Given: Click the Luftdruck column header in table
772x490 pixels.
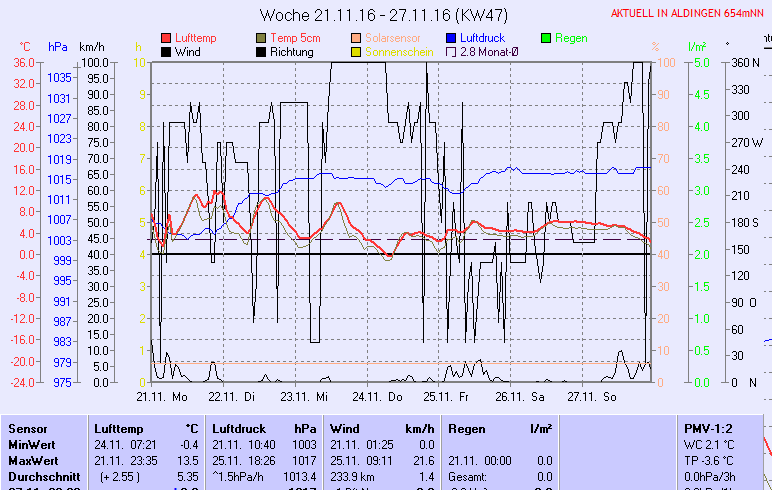Looking at the screenshot, I should [236, 428].
